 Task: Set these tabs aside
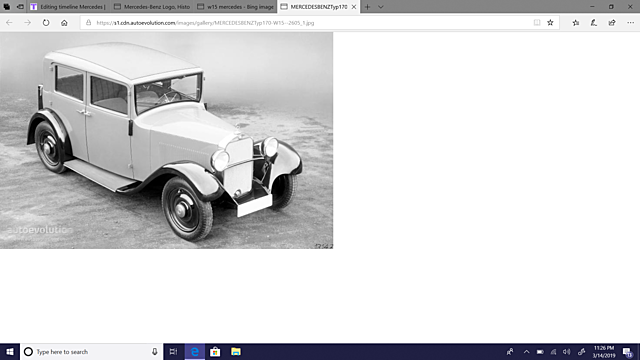click(x=20, y=7)
